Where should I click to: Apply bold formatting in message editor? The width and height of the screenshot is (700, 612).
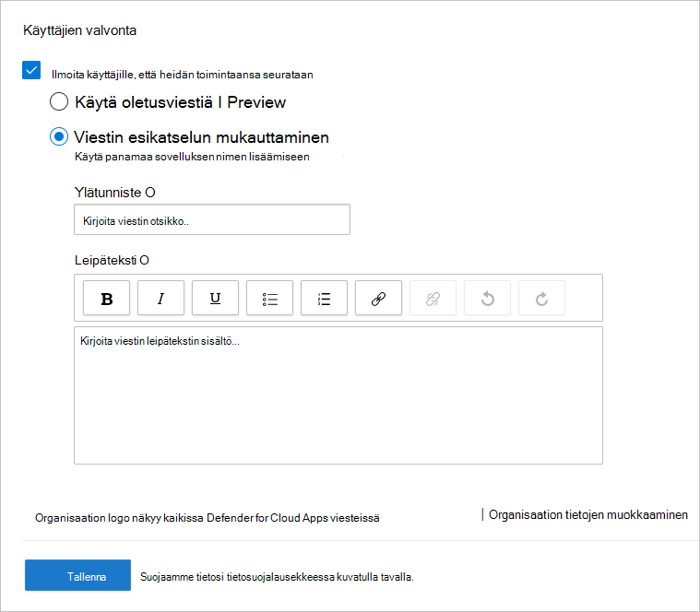pos(106,298)
